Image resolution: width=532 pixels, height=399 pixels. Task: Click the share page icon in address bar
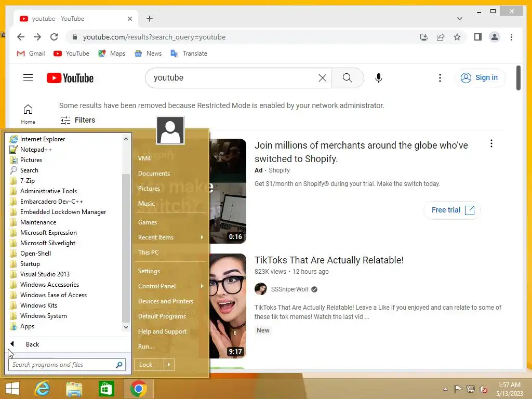click(441, 37)
